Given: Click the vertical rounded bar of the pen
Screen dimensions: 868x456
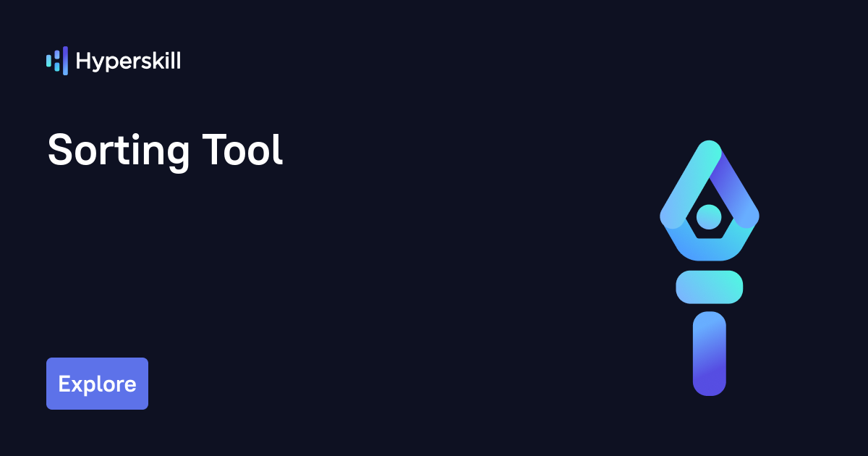Looking at the screenshot, I should (709, 353).
